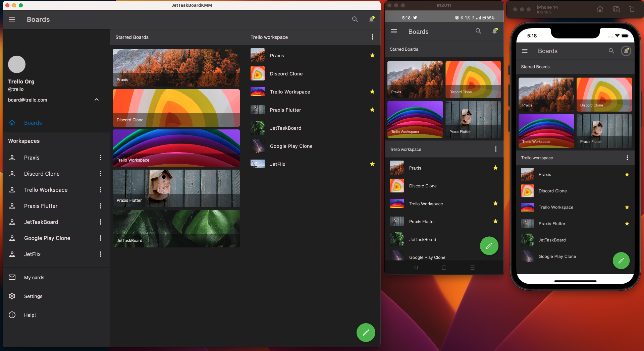Click search icon in desktop Boards toolbar
The height and width of the screenshot is (351, 644).
pos(355,19)
